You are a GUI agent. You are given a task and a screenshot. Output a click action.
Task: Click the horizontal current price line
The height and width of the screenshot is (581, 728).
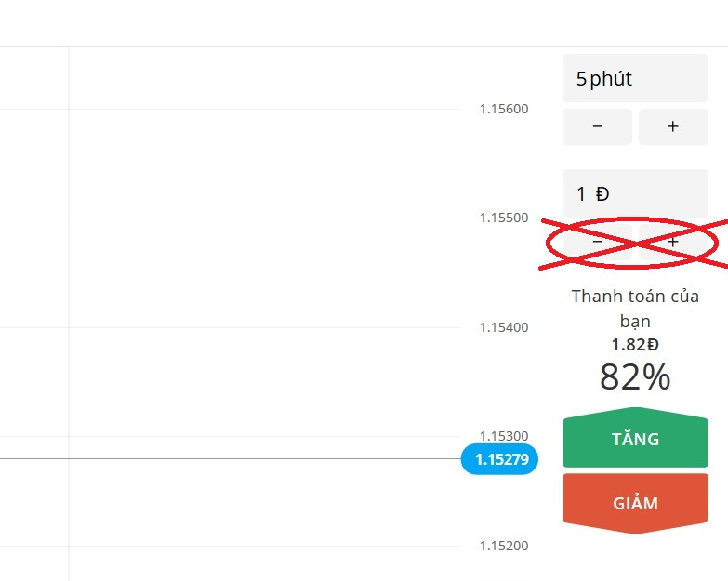click(x=231, y=459)
